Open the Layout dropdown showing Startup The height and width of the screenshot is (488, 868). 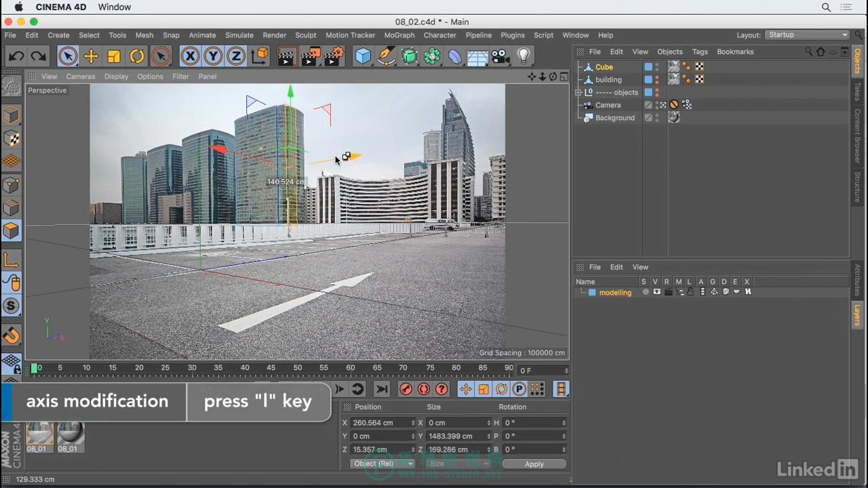pyautogui.click(x=808, y=35)
